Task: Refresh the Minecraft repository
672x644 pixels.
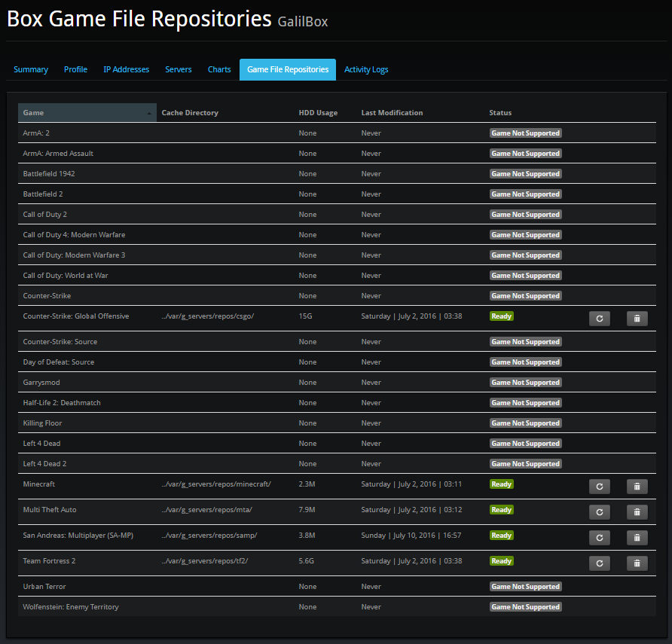Action: click(600, 487)
